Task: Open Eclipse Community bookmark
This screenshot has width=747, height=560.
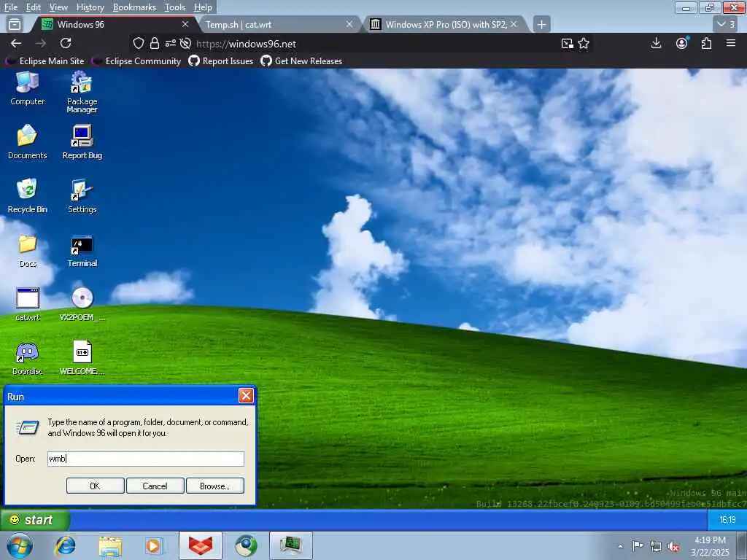Action: click(136, 61)
